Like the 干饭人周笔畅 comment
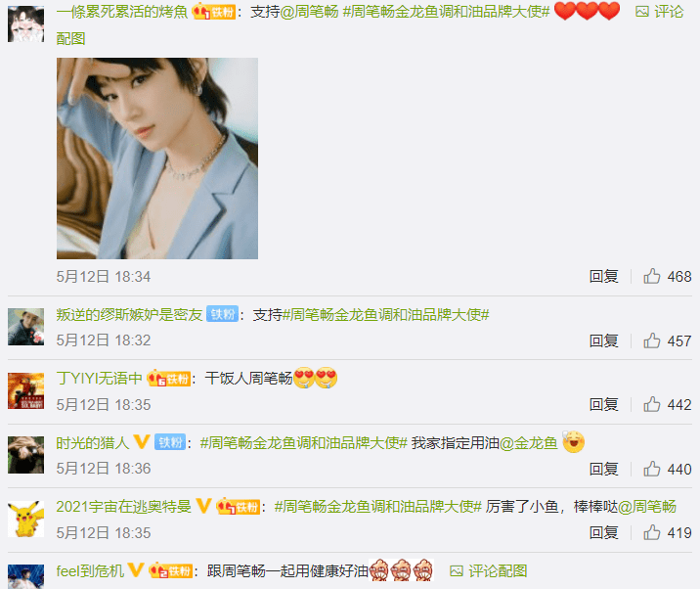Viewport: 700px width, 589px height. [652, 404]
